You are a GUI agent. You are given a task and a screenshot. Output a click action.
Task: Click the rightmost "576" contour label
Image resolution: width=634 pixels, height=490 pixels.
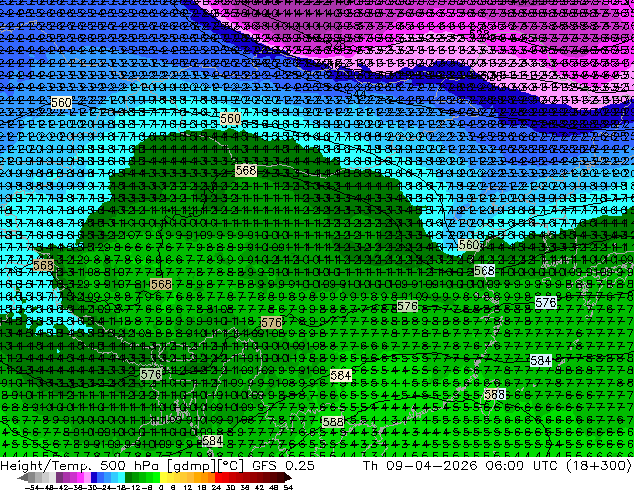click(545, 302)
